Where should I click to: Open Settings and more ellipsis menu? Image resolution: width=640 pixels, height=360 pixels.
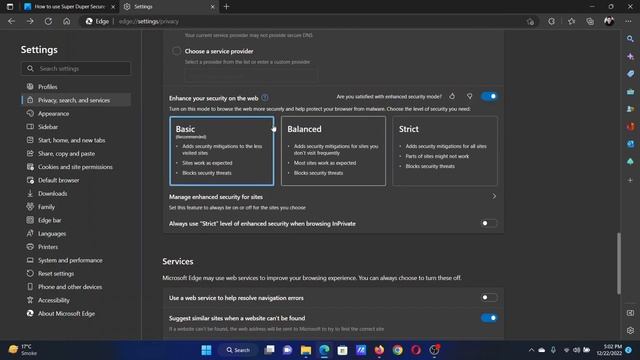click(628, 21)
